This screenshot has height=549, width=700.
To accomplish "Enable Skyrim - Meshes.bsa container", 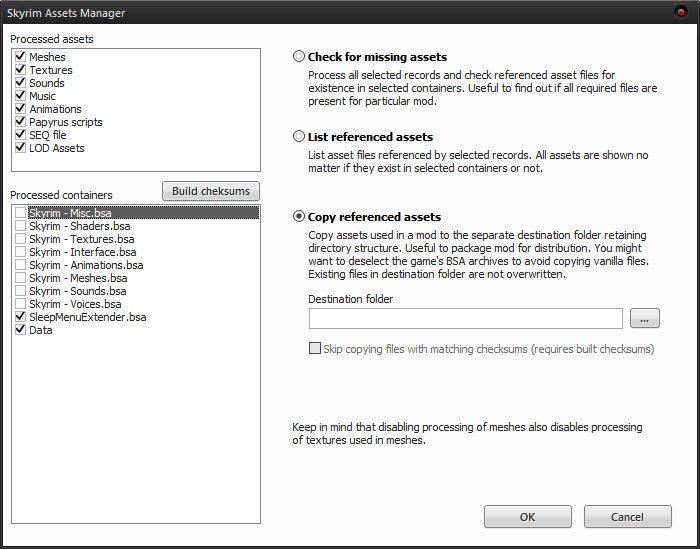I will click(x=21, y=279).
